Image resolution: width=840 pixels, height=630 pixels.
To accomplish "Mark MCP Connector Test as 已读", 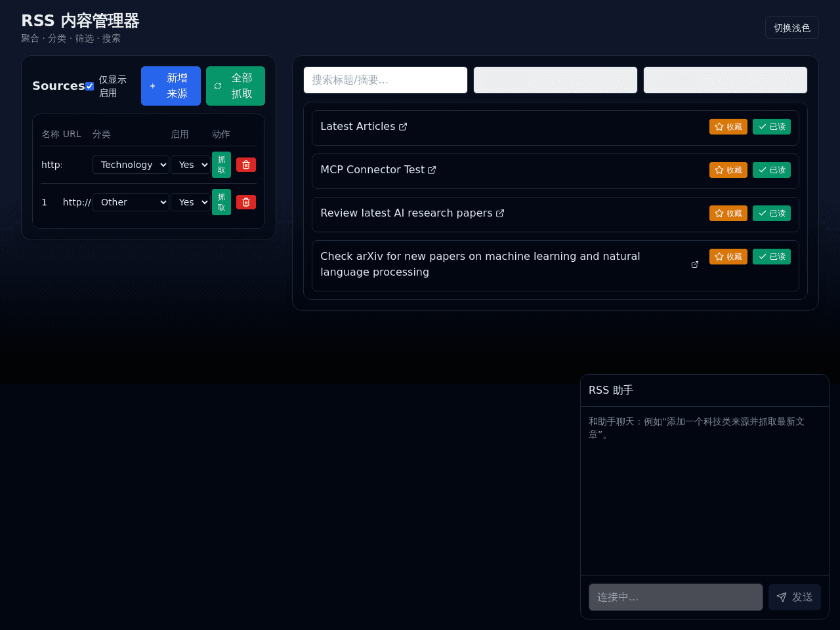I will coord(772,170).
